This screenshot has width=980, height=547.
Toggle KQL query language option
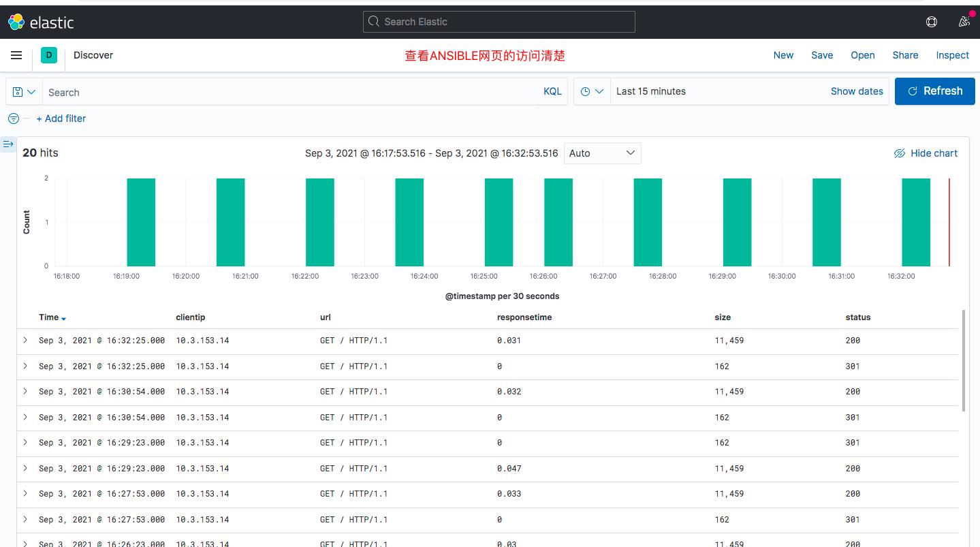552,91
